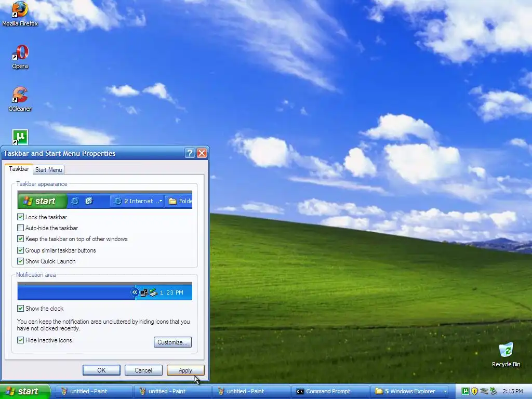
Task: Toggle Lock the taskbar checkbox
Action: (x=20, y=217)
